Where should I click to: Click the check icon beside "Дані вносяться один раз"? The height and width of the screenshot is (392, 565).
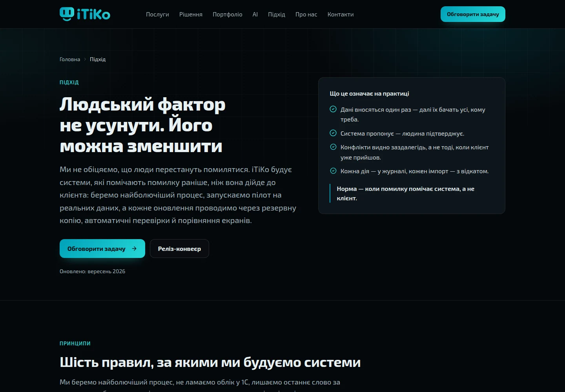point(333,109)
